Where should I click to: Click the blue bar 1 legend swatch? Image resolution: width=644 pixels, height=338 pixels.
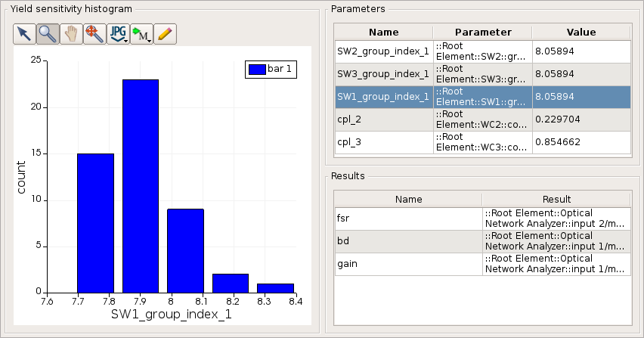[x=257, y=69]
